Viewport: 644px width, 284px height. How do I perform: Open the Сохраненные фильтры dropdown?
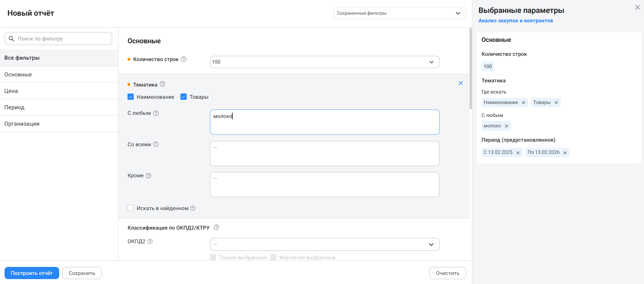(x=399, y=13)
